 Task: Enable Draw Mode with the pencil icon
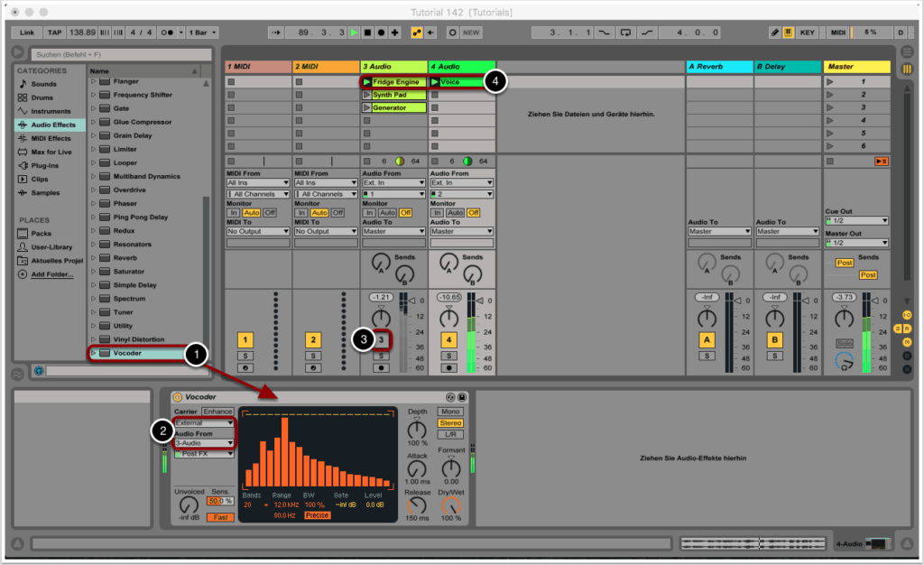pyautogui.click(x=775, y=32)
